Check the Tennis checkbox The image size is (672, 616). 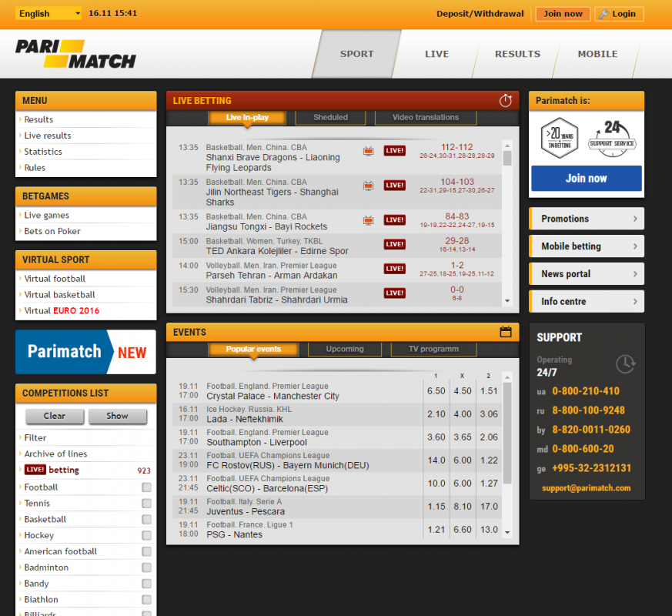(146, 504)
